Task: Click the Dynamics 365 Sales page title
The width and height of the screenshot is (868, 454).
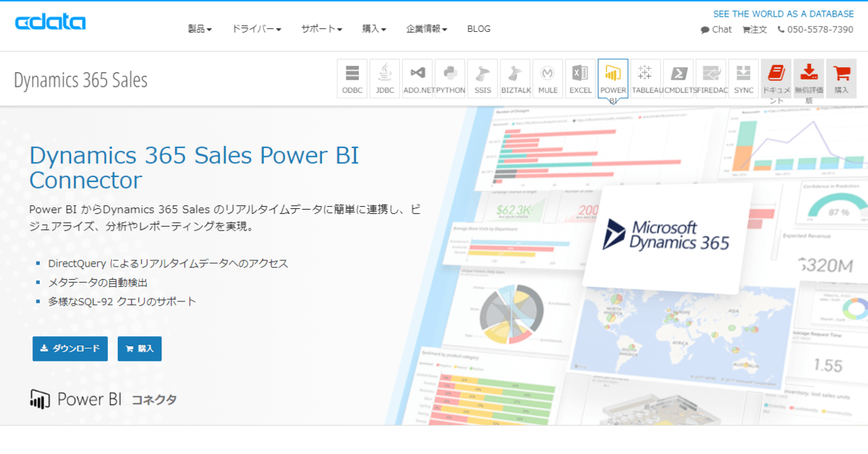Action: click(80, 80)
